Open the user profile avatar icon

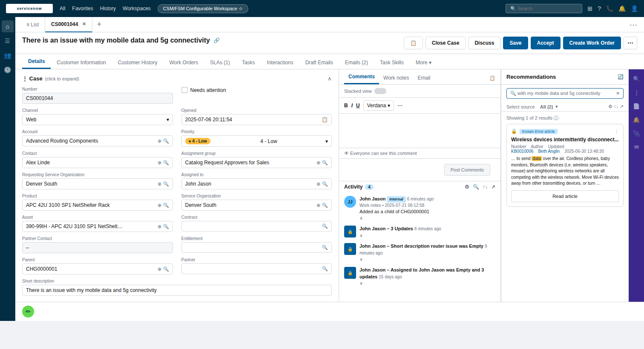point(634,9)
